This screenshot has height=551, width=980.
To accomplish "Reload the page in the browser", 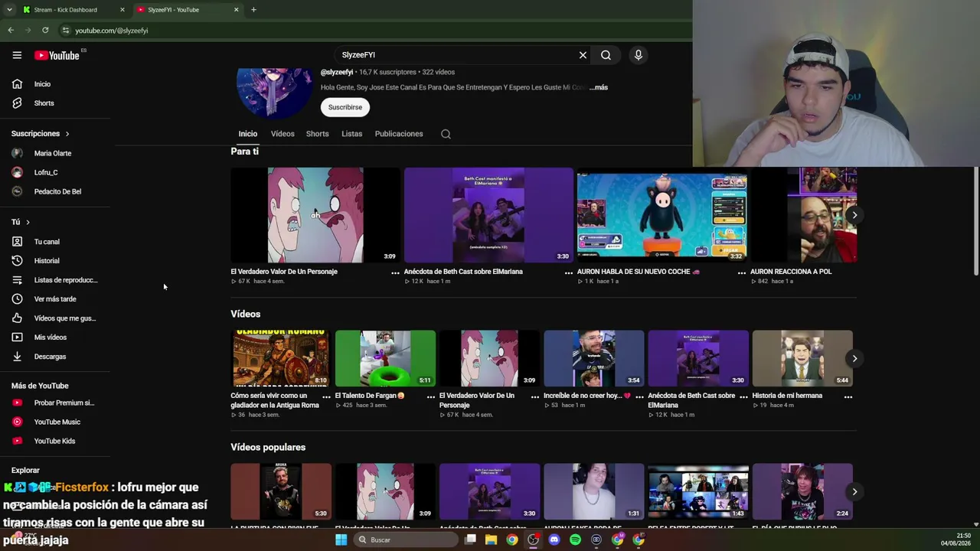I will [45, 31].
